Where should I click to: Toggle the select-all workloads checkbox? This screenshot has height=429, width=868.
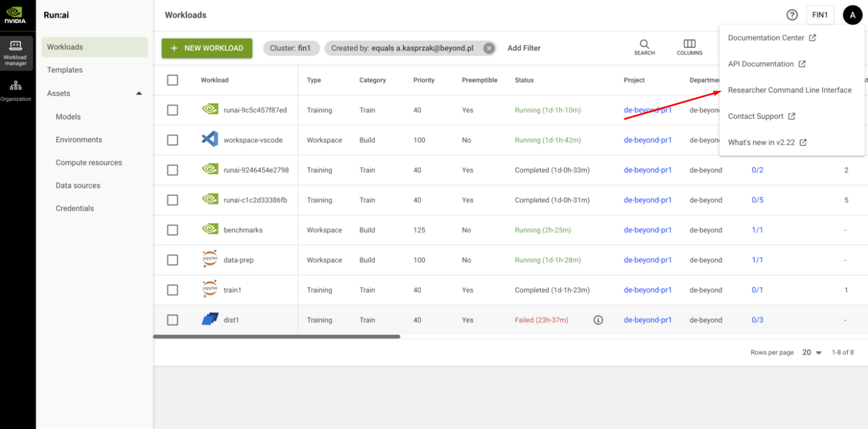tap(173, 80)
